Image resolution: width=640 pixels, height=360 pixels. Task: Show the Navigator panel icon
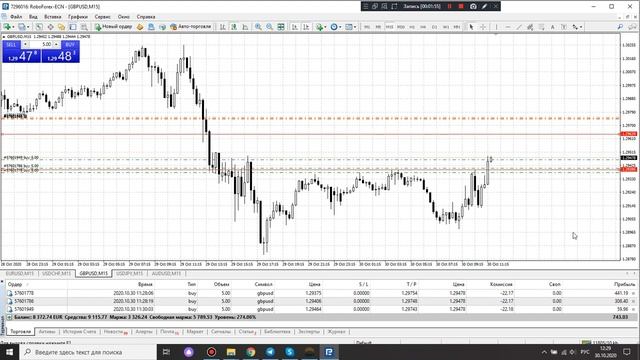coord(61,27)
